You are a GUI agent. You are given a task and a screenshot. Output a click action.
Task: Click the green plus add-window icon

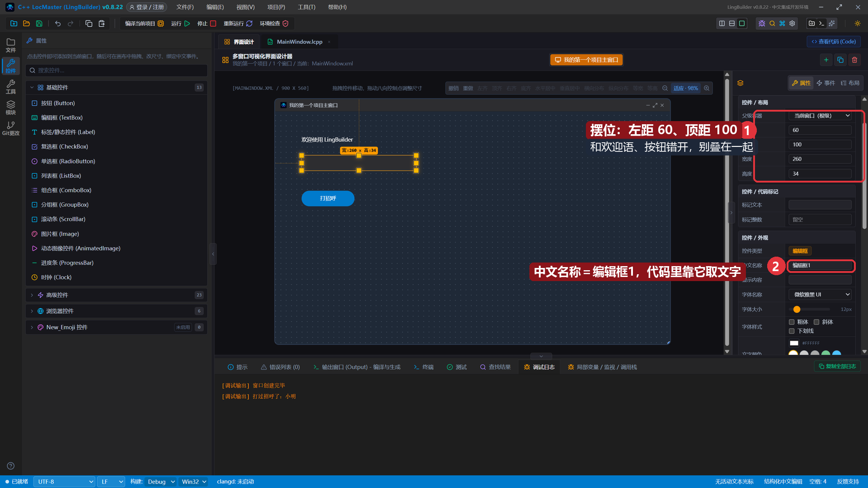click(826, 60)
